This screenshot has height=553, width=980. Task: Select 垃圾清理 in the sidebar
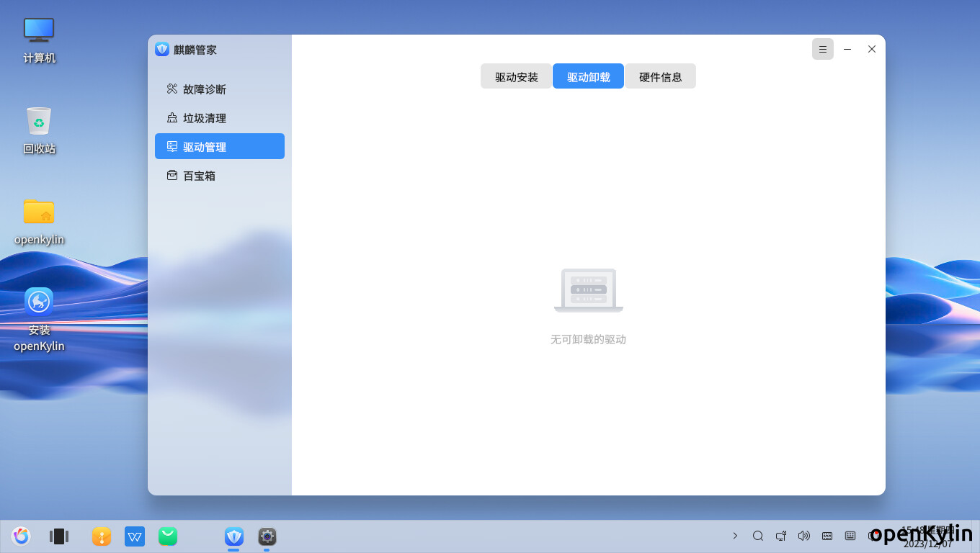(x=204, y=118)
